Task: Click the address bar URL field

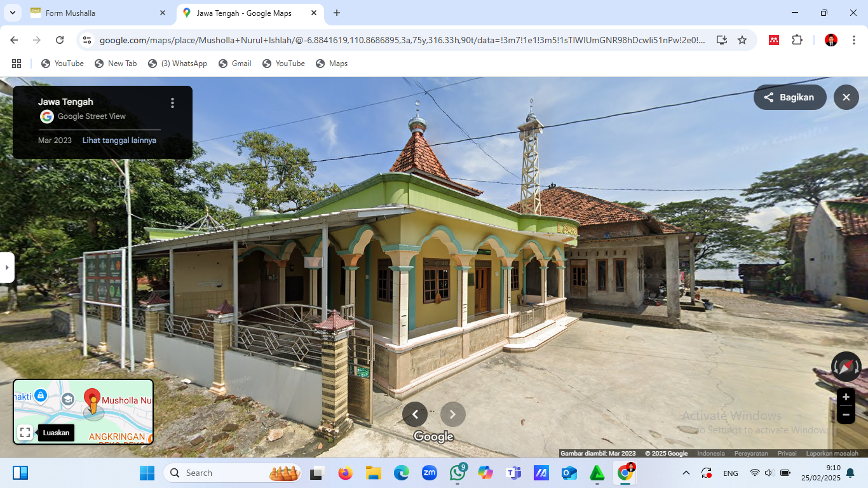Action: pyautogui.click(x=402, y=40)
